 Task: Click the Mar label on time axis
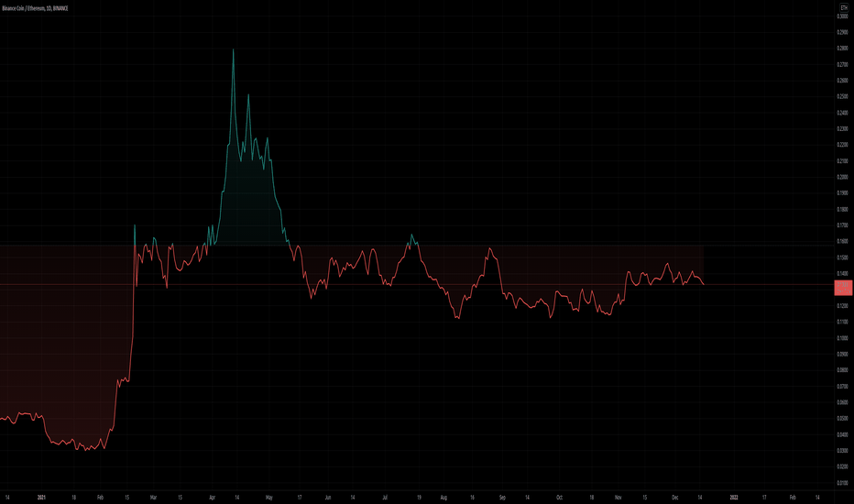(x=154, y=498)
